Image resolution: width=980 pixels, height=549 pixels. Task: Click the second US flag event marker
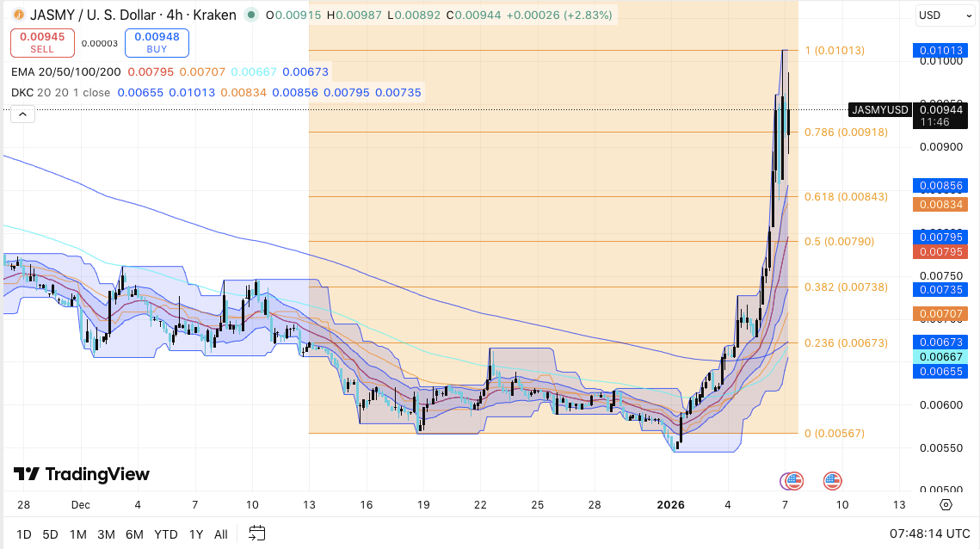(x=831, y=482)
